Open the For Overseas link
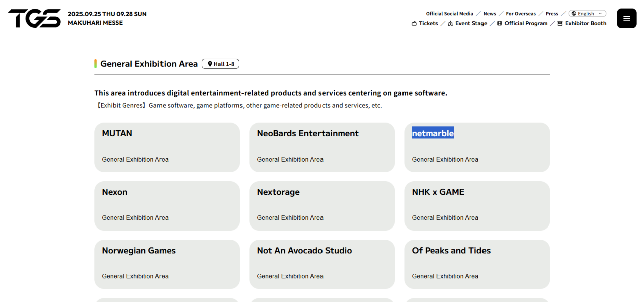 point(521,14)
